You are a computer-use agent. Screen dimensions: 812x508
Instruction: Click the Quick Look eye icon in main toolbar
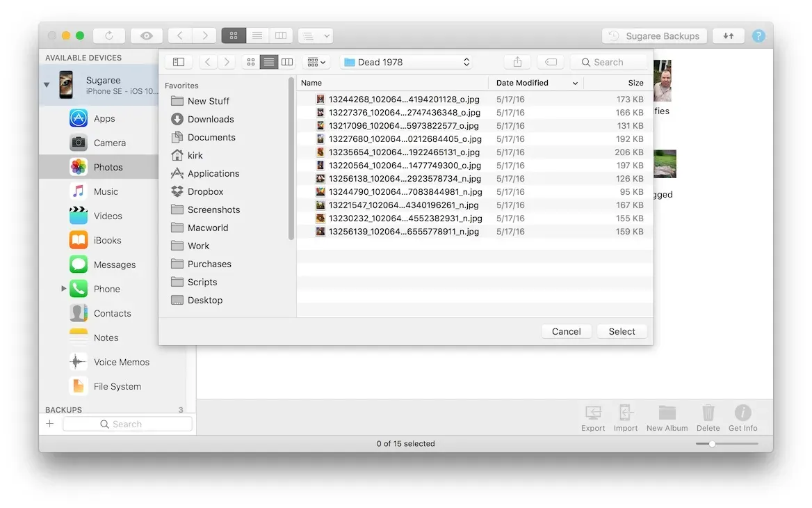pos(145,35)
